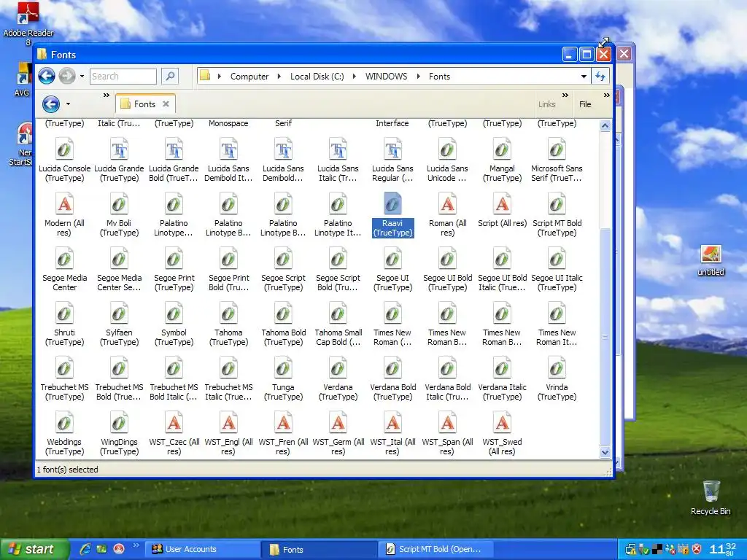Click the vertical scrollbar thumb
This screenshot has height=560, width=747.
[605, 337]
